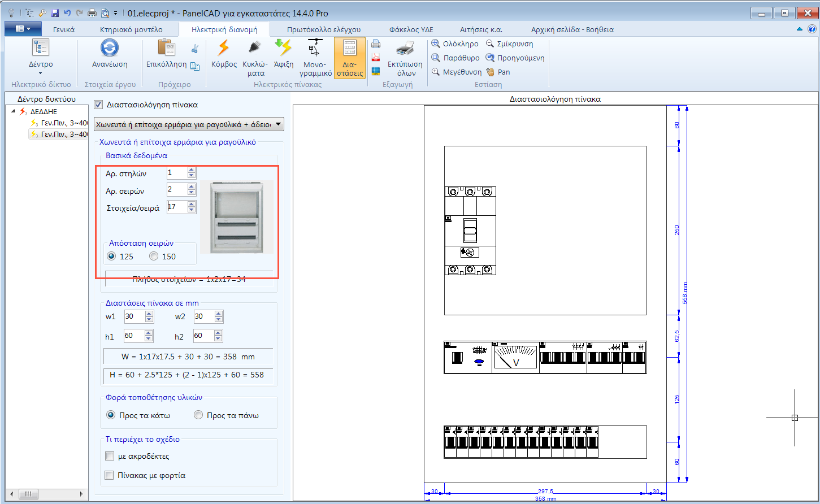Collapse the ΔΕΔΔΗΕ tree node

14,111
